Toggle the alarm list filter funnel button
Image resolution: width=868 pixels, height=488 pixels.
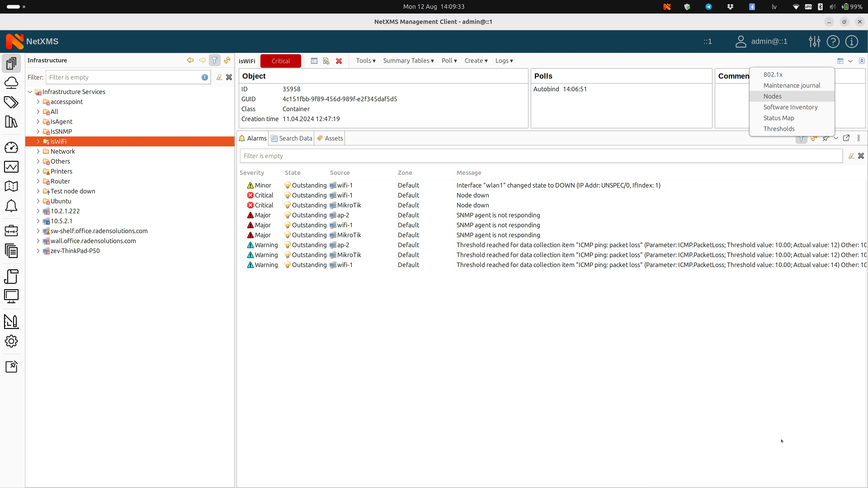pyautogui.click(x=802, y=138)
